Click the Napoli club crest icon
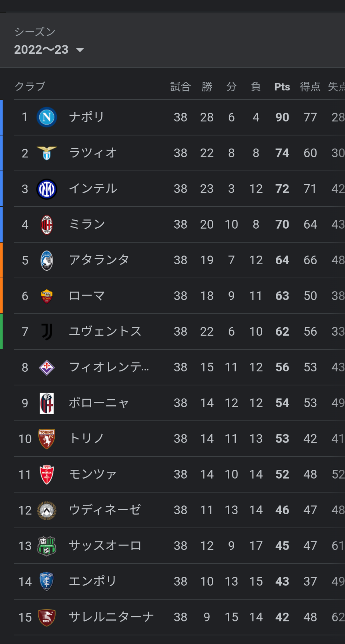 click(47, 117)
